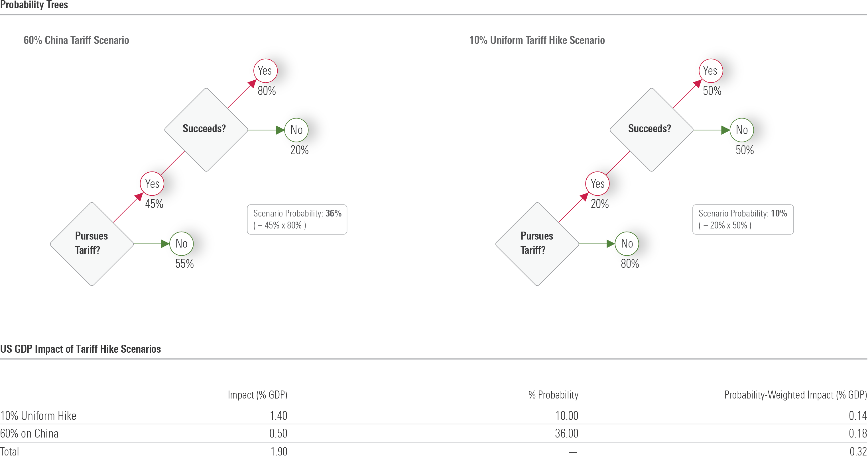Click the green No circle above 20%
Image resolution: width=868 pixels, height=470 pixels.
pos(296,130)
